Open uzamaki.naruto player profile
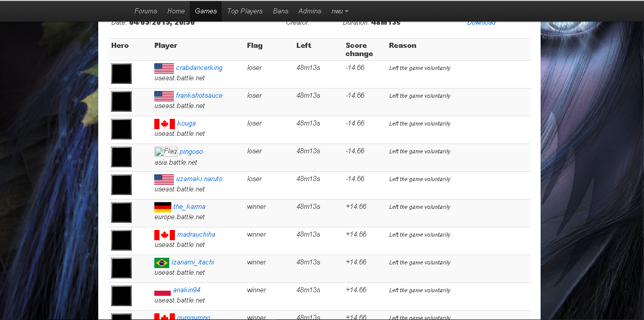The width and height of the screenshot is (644, 320). pyautogui.click(x=199, y=179)
